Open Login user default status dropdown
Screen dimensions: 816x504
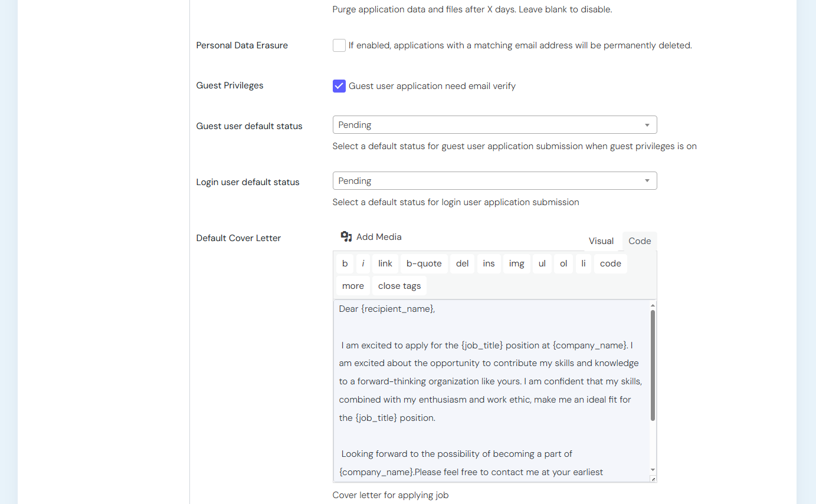[494, 181]
